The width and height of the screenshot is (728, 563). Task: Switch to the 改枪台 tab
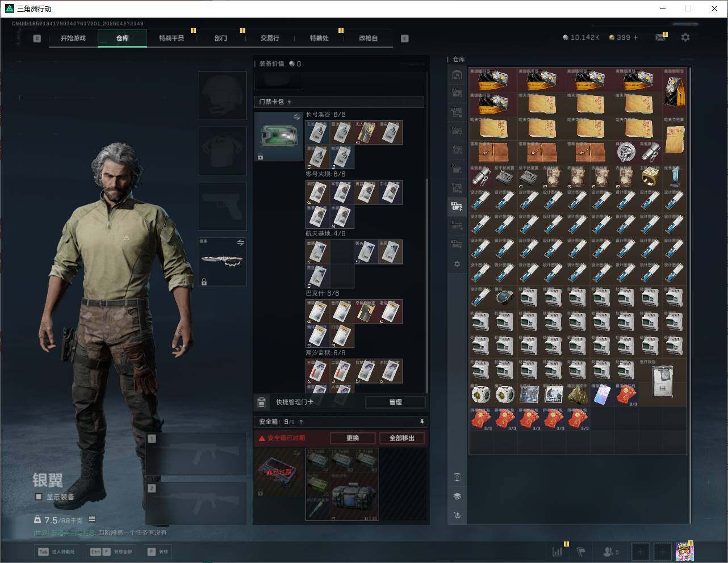[x=368, y=38]
